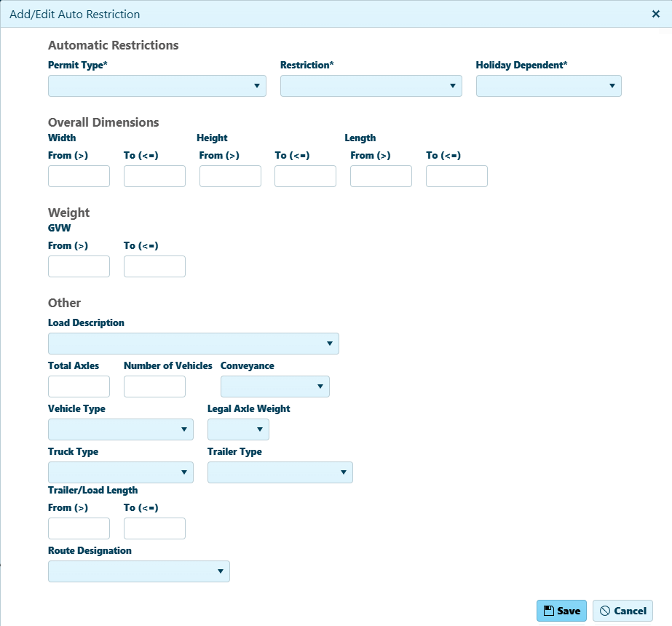672x626 pixels.
Task: Click the Height To input field
Action: pos(305,176)
